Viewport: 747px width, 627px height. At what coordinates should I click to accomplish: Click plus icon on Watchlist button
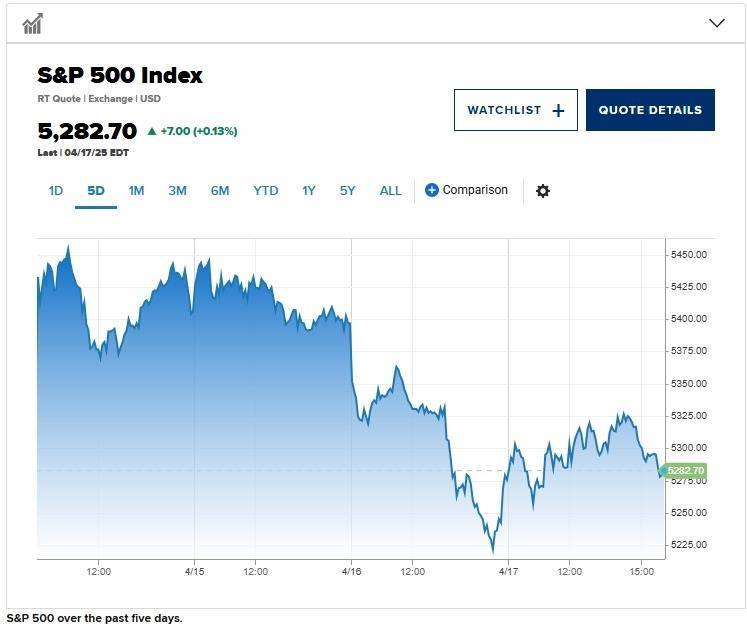point(558,111)
